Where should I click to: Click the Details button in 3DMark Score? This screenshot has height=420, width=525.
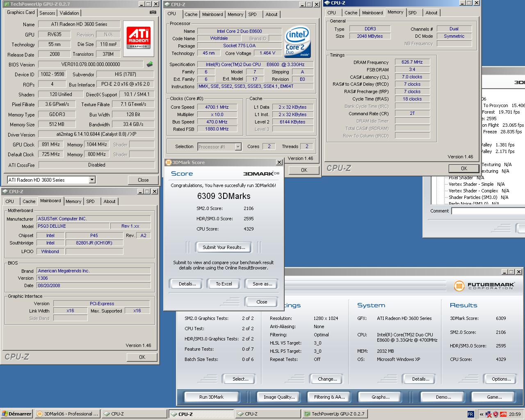click(187, 284)
